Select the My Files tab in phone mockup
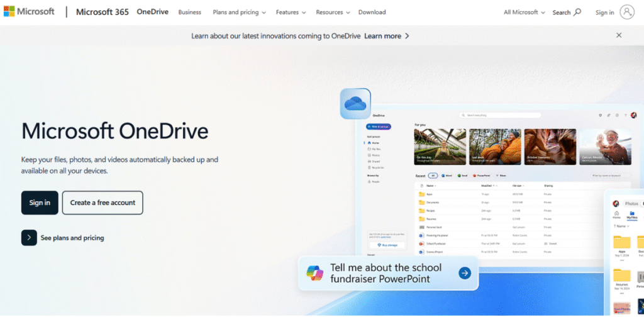644x322 pixels. click(x=631, y=215)
